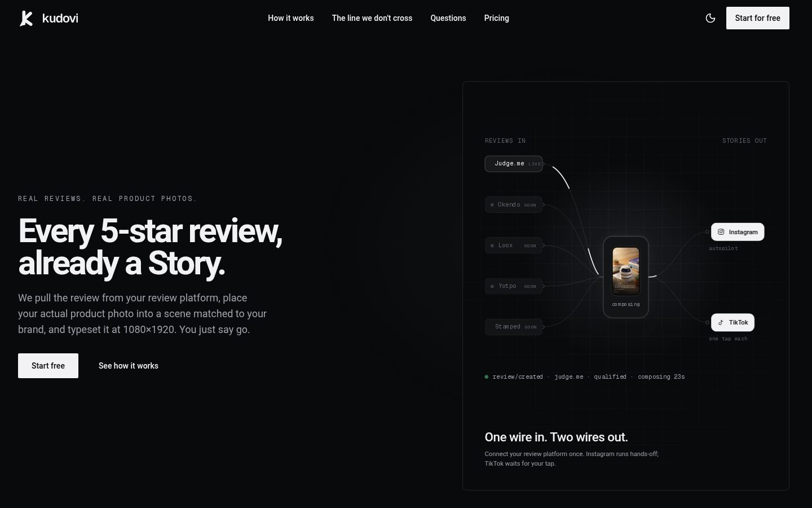Click the TikTok icon in the output node
The image size is (812, 508).
[x=721, y=323]
